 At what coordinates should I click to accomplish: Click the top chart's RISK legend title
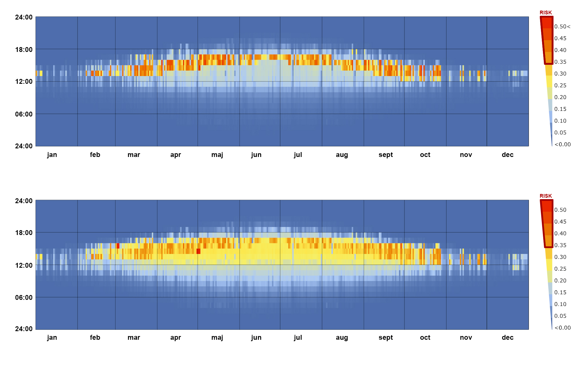tap(546, 13)
